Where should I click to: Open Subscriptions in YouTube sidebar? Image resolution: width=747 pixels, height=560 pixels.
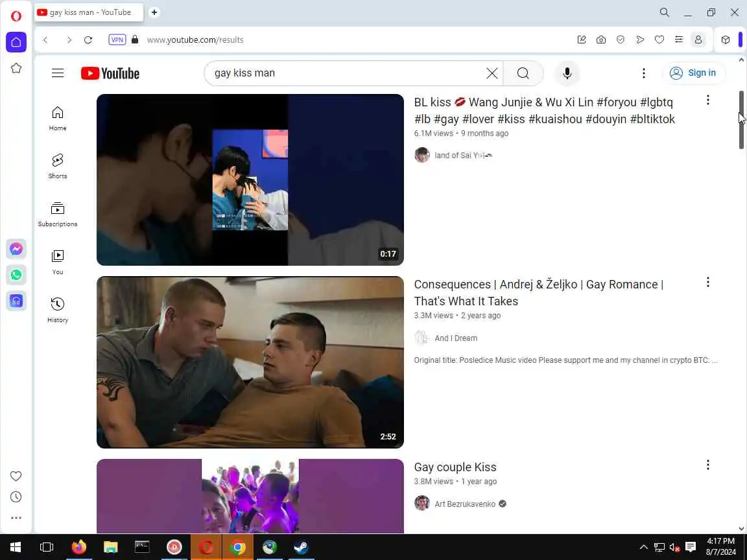click(58, 214)
